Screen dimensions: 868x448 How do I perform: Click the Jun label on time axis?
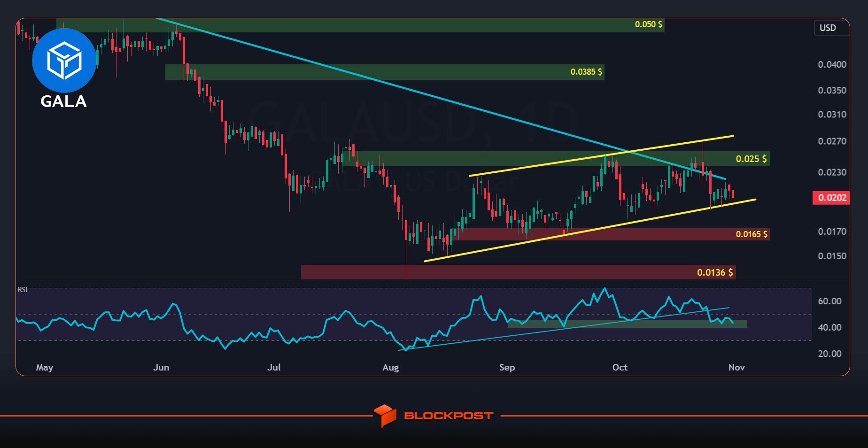(x=161, y=368)
